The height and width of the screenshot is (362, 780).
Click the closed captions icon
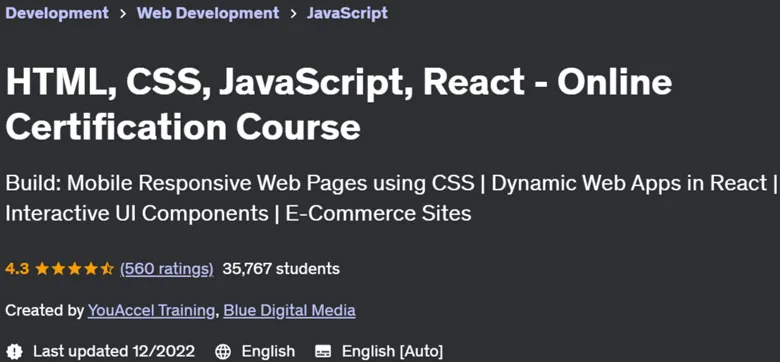point(323,352)
